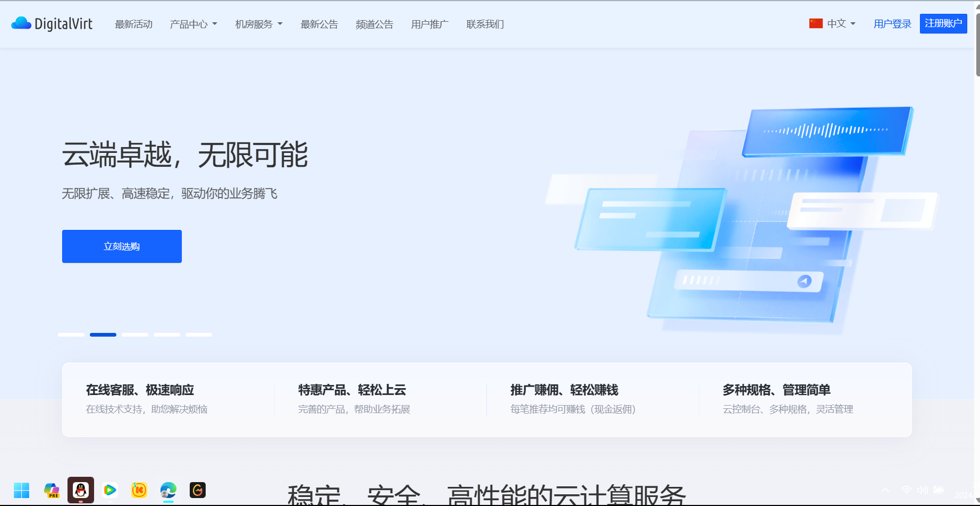980x506 pixels.
Task: Select the fifth carousel slide indicator
Action: (199, 335)
